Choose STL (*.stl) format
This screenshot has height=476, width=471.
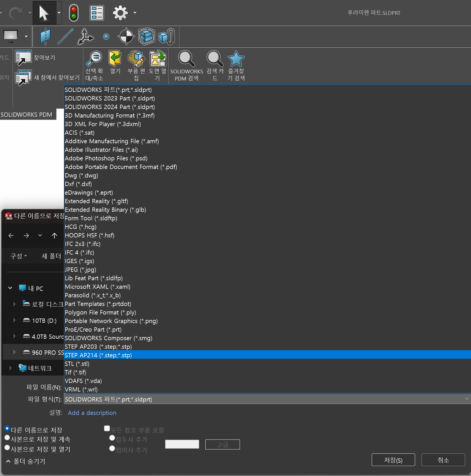267,364
